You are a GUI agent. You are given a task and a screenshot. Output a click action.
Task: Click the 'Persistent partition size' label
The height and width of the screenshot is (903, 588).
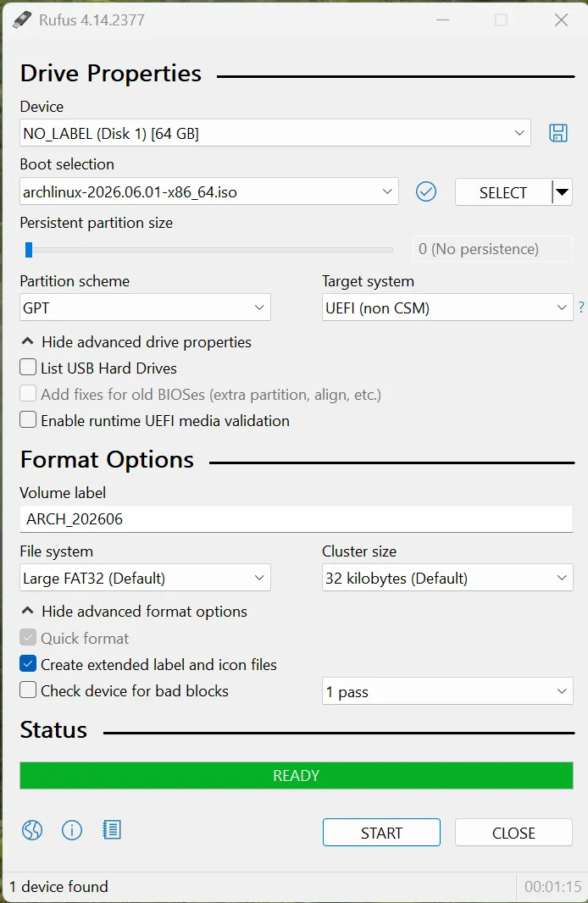pyautogui.click(x=97, y=223)
